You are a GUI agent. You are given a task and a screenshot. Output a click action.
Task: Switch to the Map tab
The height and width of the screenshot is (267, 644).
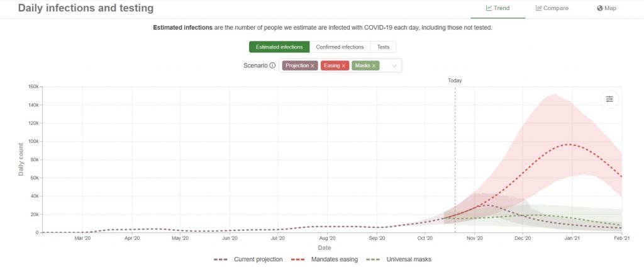[607, 8]
